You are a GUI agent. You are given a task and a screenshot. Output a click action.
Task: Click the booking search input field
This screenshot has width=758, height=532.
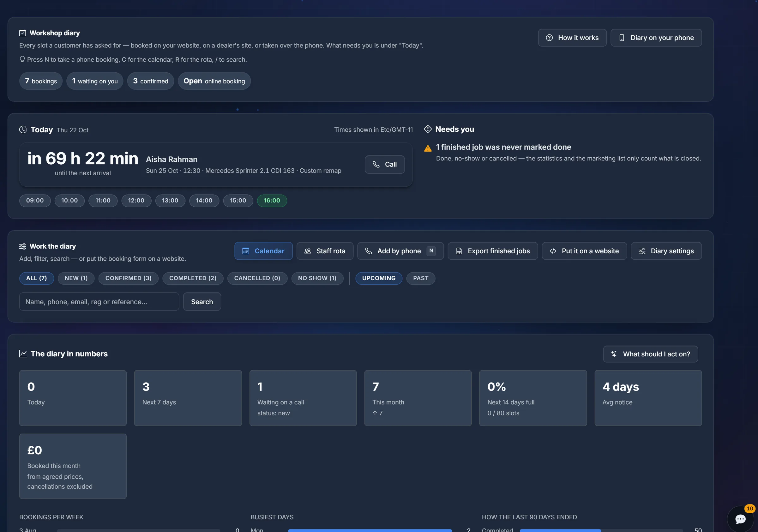99,301
